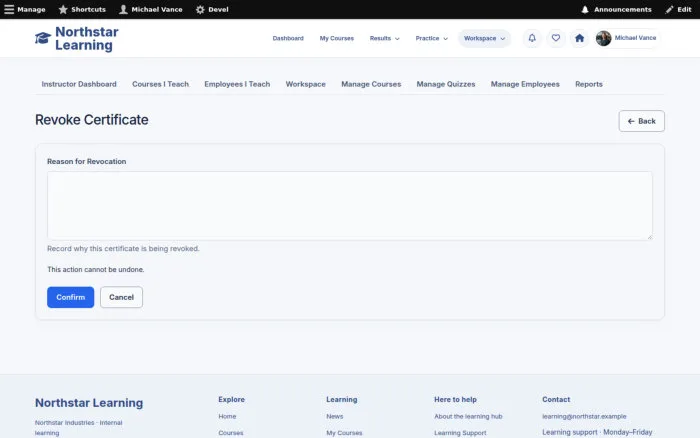Click 'This action cannot be undone.' text
The width and height of the screenshot is (700, 438).
coord(96,269)
